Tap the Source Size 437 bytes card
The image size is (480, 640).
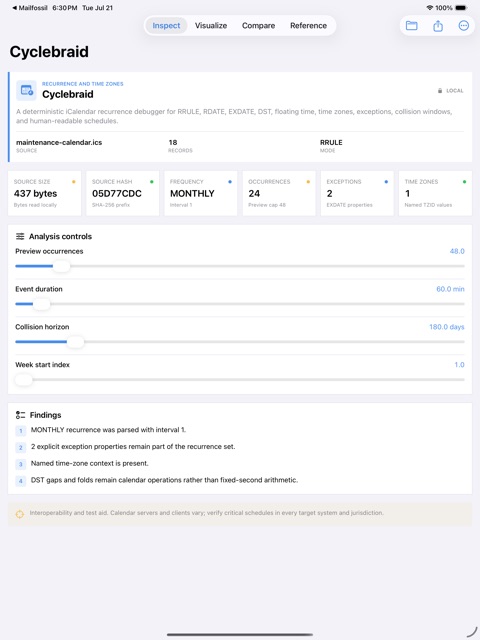(44, 193)
